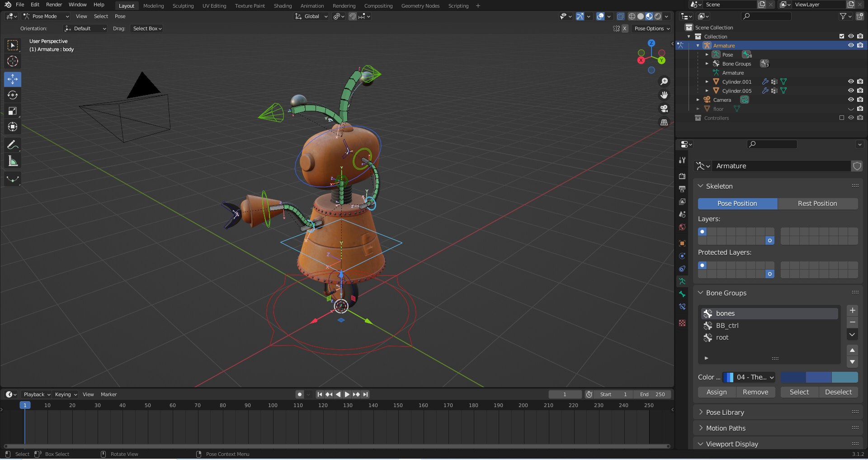Switch to the Animation workspace tab
Screen dimensions: 868x460
pyautogui.click(x=312, y=6)
